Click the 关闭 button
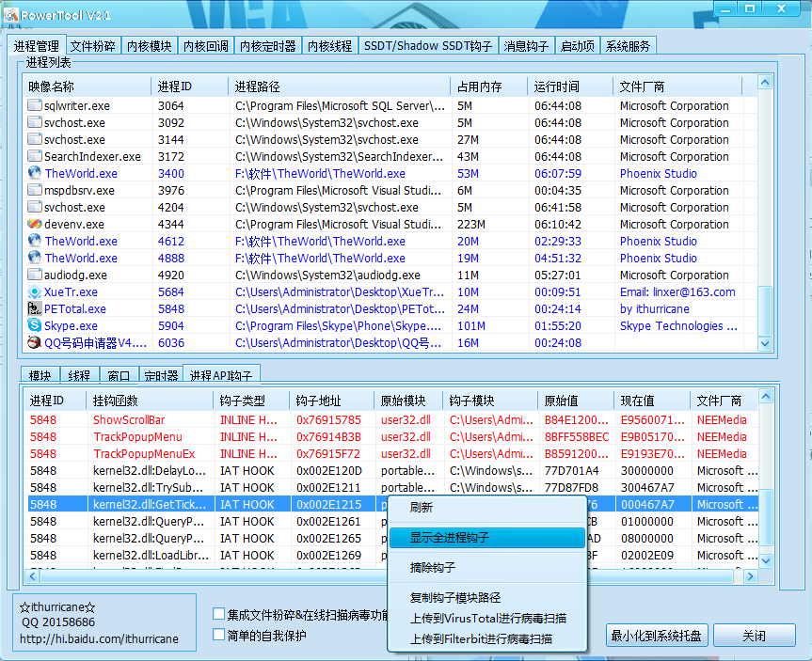The image size is (812, 661). 754,635
